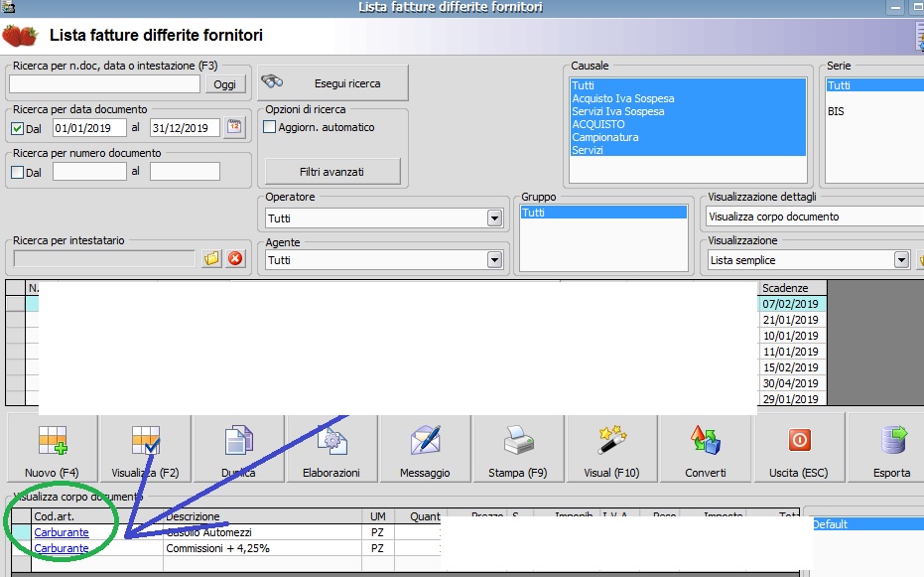924x577 pixels.
Task: Select Servizi in the Causale list
Action: [688, 150]
